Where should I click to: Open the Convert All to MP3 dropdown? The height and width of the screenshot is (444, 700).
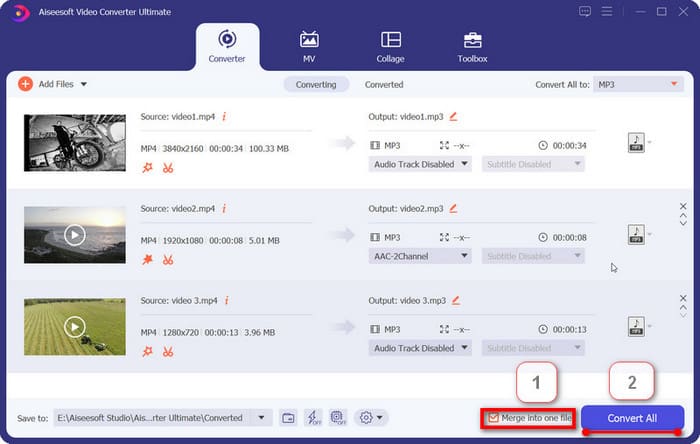[638, 84]
